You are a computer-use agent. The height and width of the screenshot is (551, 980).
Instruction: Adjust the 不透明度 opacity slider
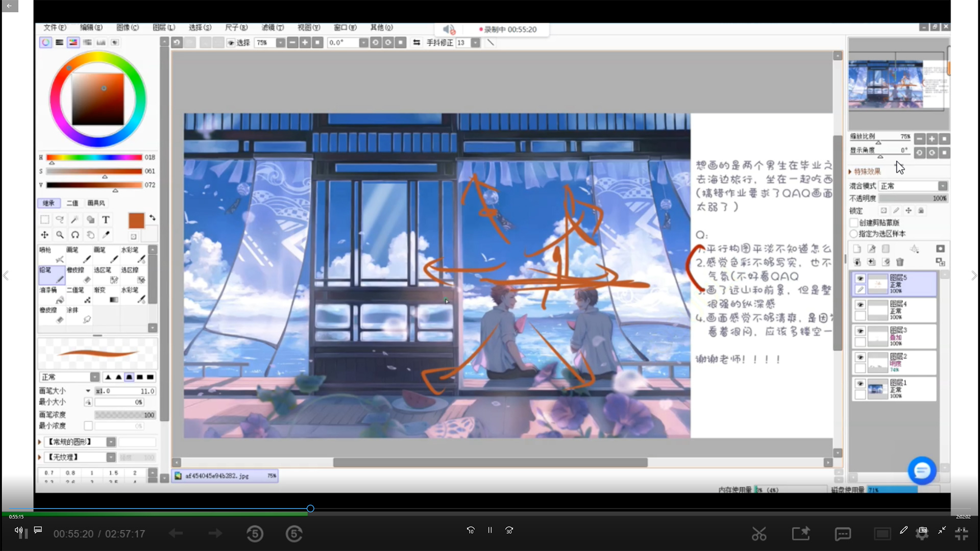click(x=914, y=198)
